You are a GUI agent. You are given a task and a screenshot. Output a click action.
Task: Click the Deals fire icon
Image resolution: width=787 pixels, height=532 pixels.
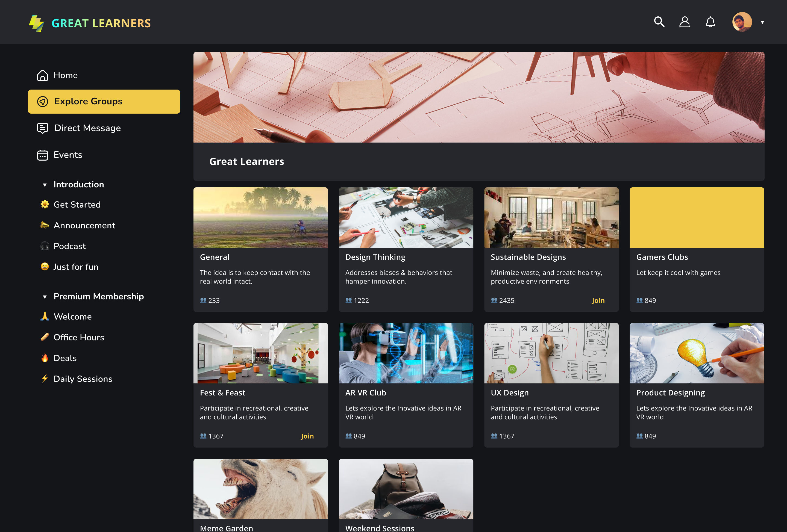click(45, 358)
